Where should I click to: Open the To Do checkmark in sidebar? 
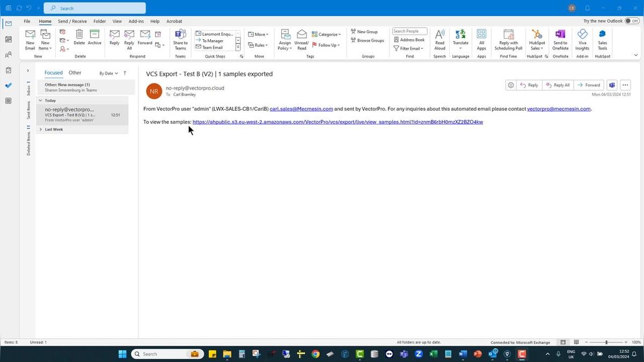(8, 85)
